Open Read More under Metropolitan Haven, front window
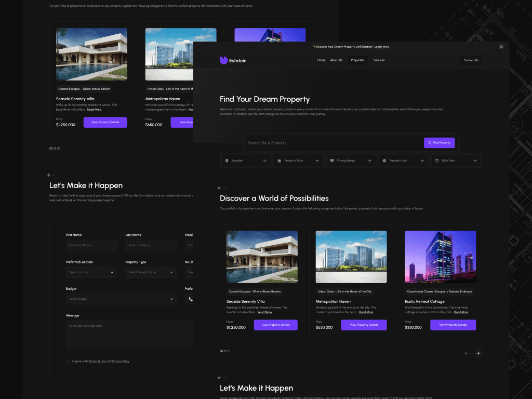 coord(366,312)
